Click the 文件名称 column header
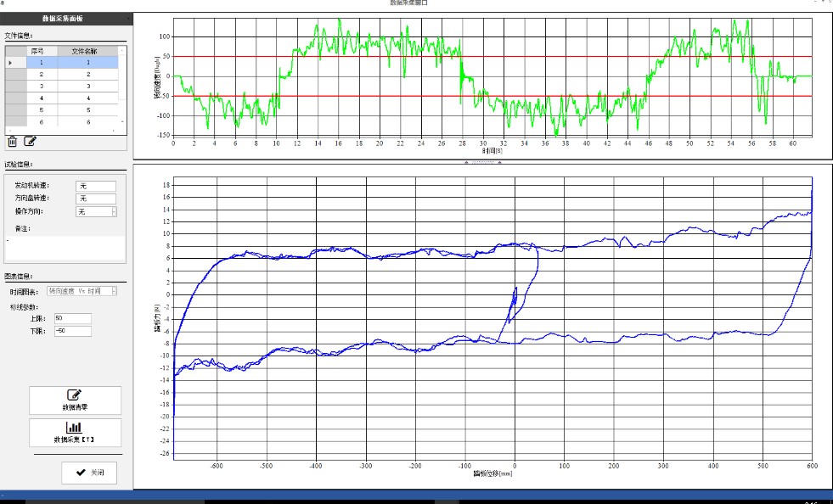Screen dimensions: 833x504 [x=87, y=51]
